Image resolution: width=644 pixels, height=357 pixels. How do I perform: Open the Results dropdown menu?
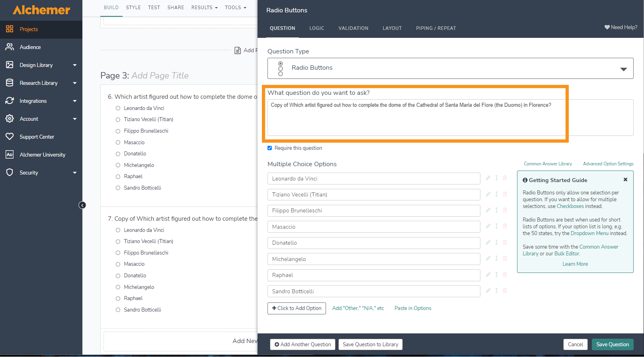(x=204, y=8)
